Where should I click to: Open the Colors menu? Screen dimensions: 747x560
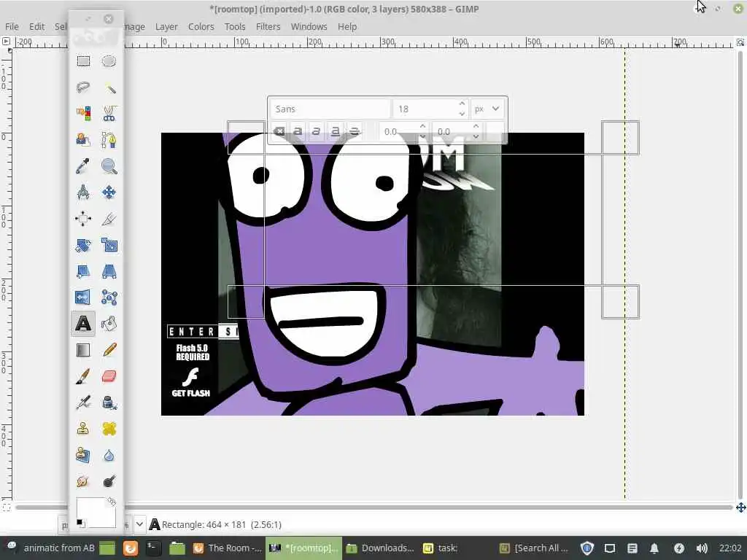(x=201, y=27)
